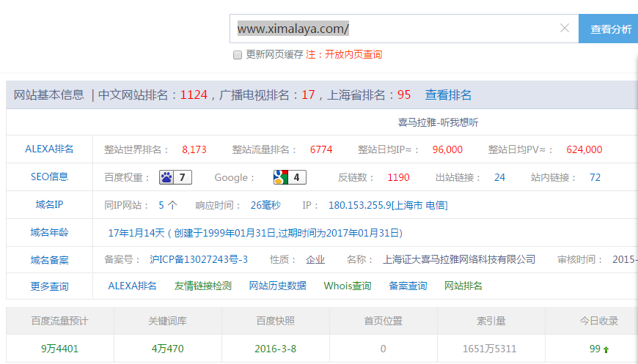The image size is (638, 364).
Task: Click the domain age 17年1月14天 text
Action: coord(136,233)
